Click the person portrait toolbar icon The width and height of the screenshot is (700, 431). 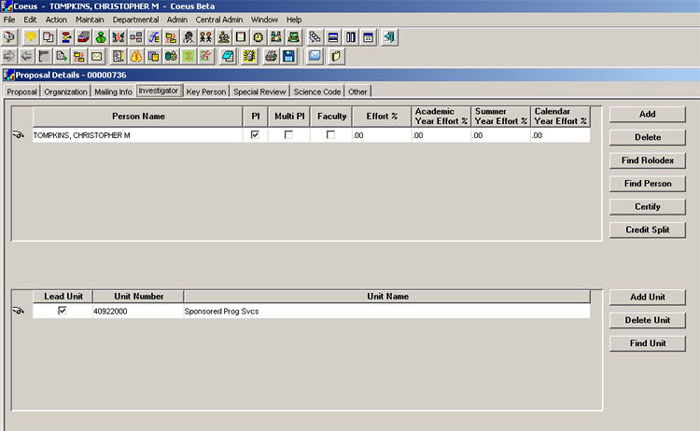188,37
